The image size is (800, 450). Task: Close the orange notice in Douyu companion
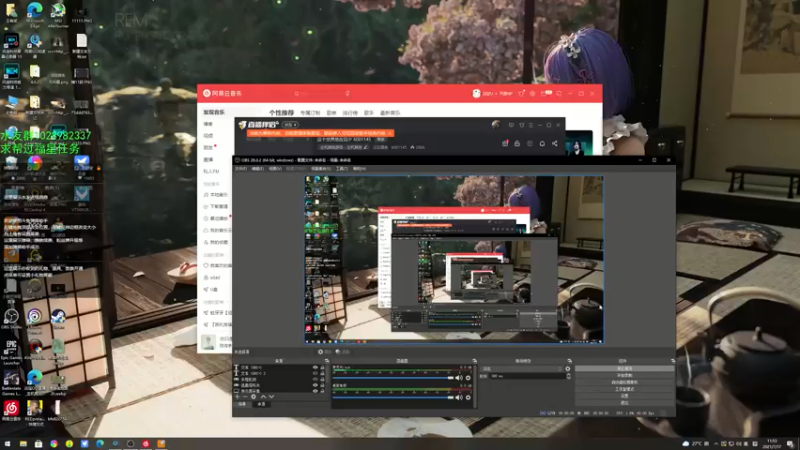coord(390,133)
